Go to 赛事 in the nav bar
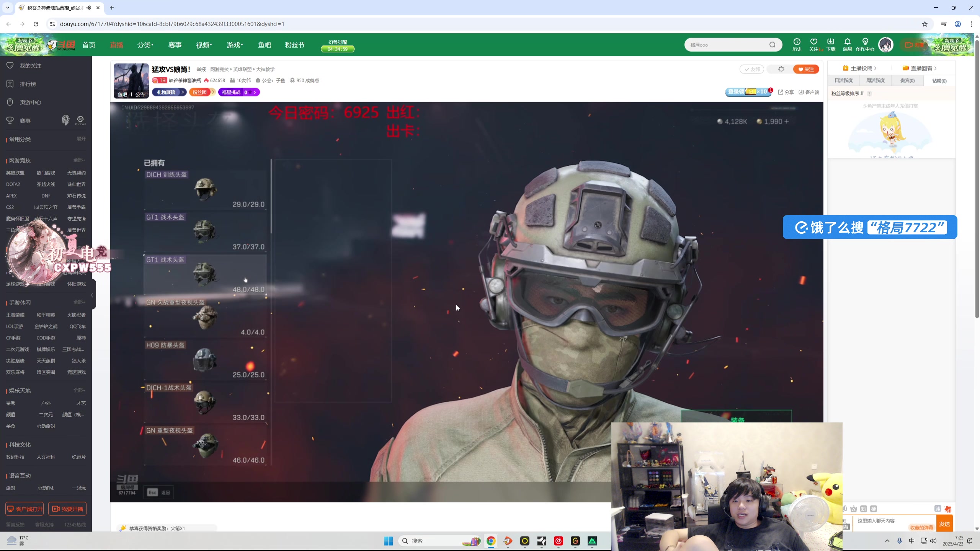The height and width of the screenshot is (551, 980). (x=175, y=45)
